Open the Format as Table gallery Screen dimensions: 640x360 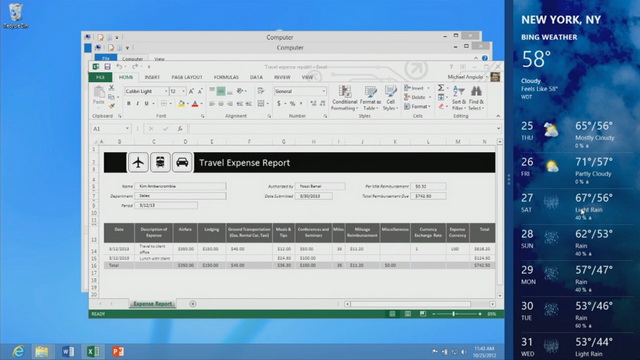(x=371, y=98)
